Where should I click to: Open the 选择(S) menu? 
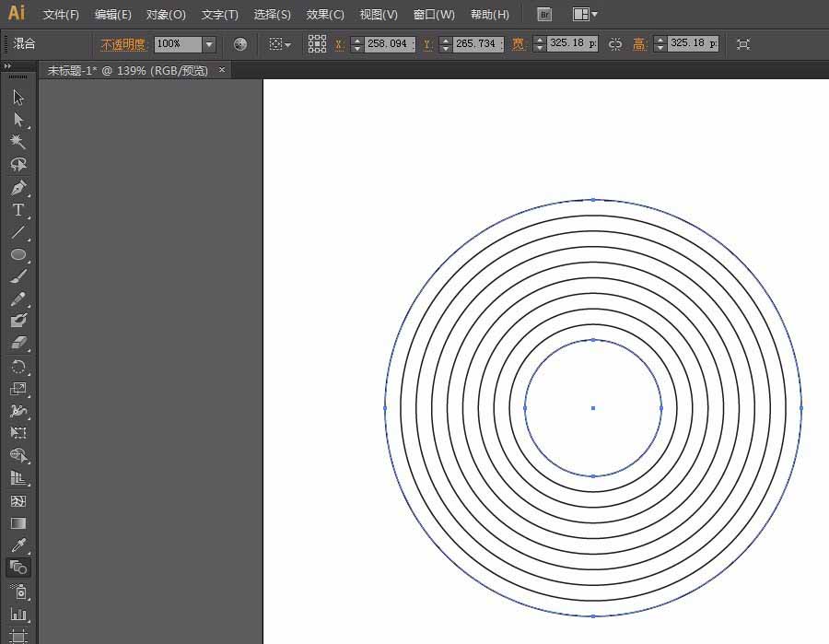(x=272, y=14)
